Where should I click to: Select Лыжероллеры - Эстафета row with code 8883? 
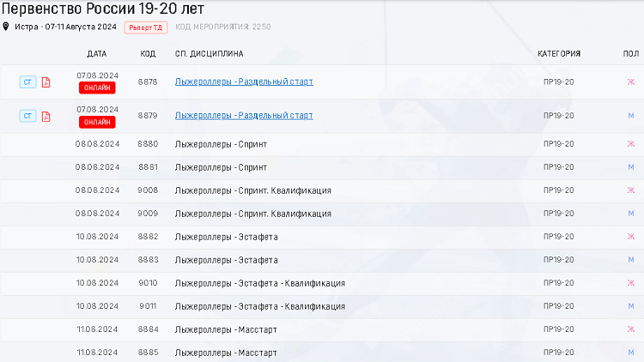click(x=322, y=260)
